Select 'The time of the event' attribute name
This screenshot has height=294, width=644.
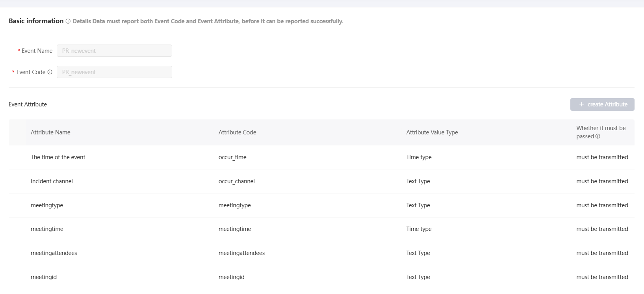(58, 157)
